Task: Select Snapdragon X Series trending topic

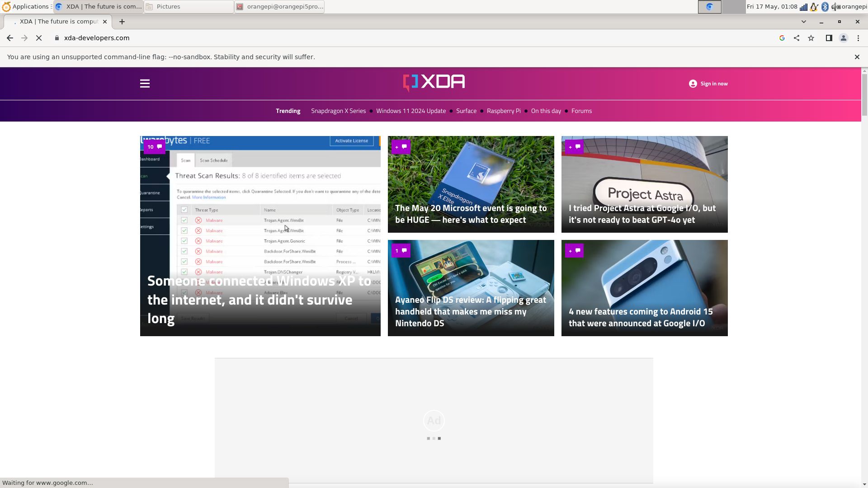Action: pyautogui.click(x=338, y=111)
